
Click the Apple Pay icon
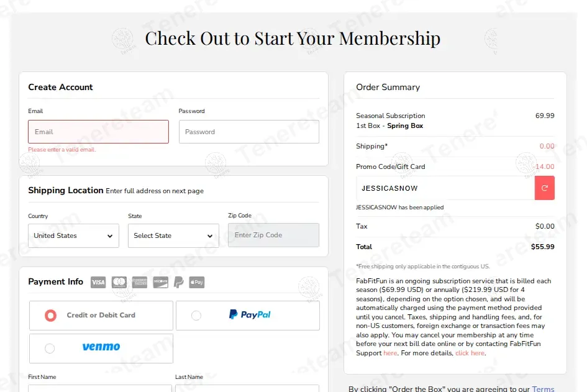pyautogui.click(x=196, y=283)
